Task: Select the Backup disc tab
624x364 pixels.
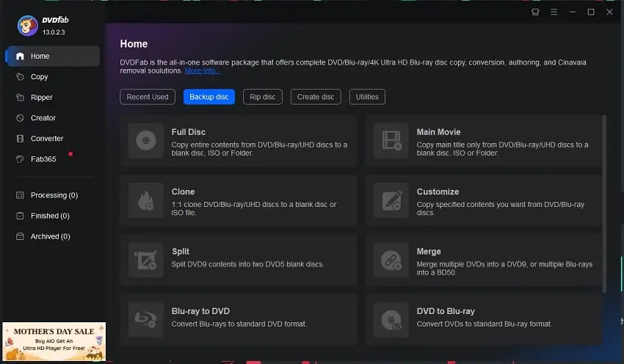Action: 209,97
